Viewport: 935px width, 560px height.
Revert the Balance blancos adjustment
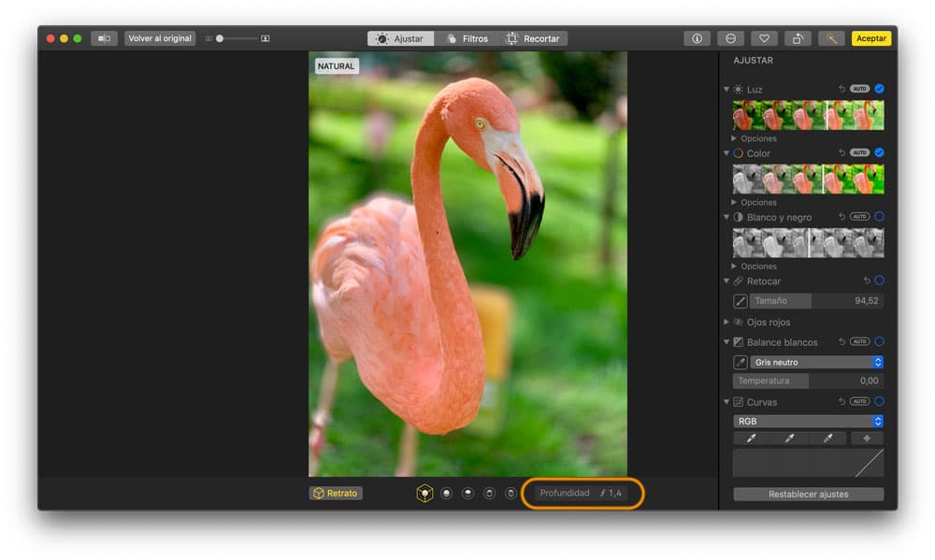[842, 342]
